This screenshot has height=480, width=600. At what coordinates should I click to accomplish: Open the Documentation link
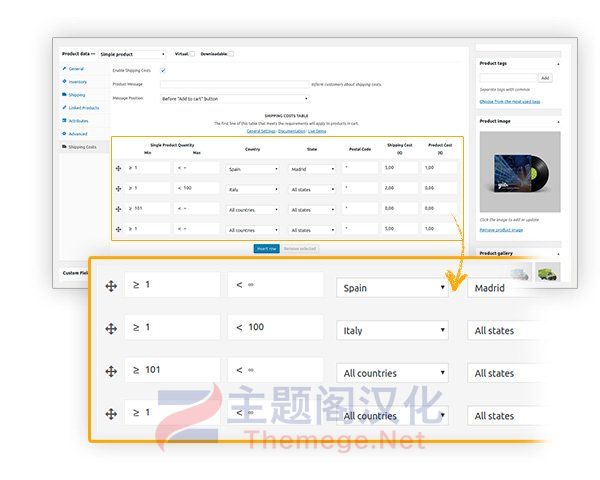pos(292,131)
